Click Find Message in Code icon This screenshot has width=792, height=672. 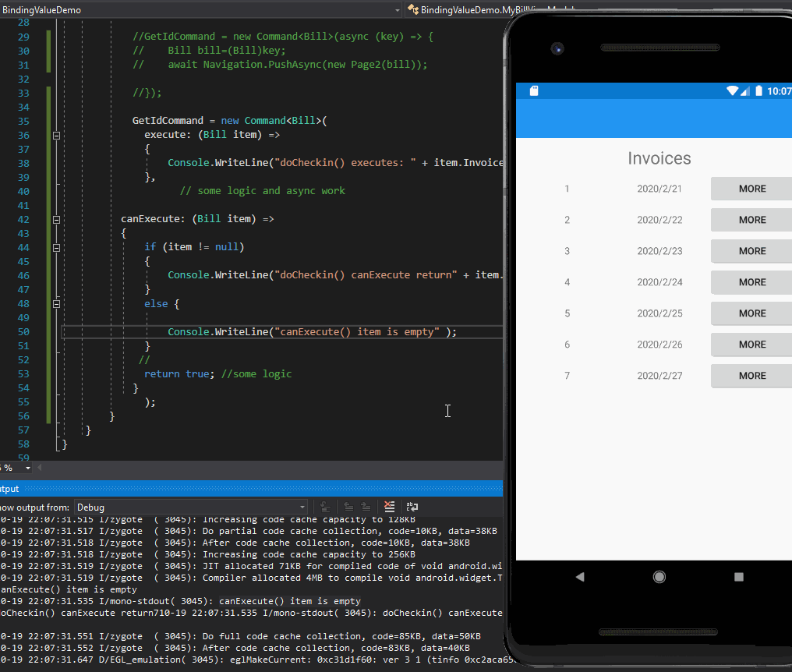[x=326, y=507]
